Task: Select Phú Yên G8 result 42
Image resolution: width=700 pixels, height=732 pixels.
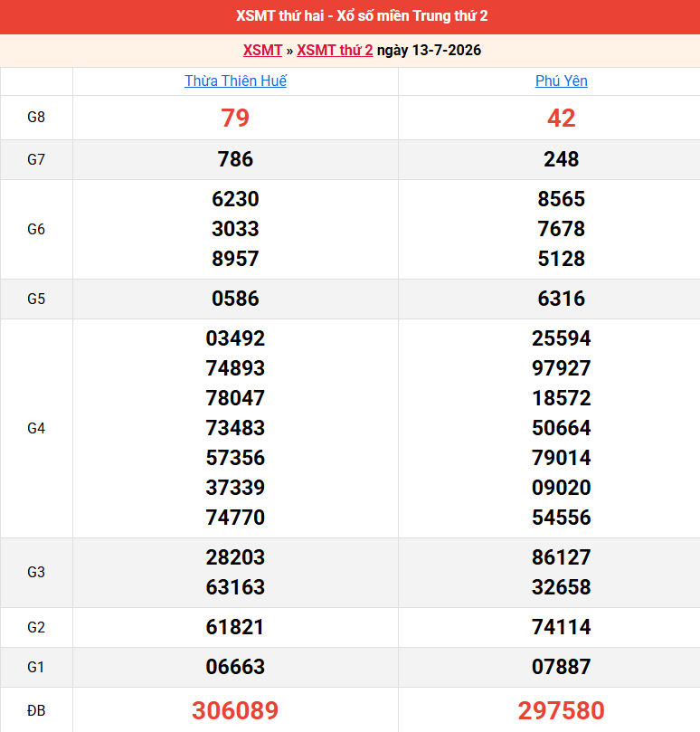Action: click(x=561, y=118)
